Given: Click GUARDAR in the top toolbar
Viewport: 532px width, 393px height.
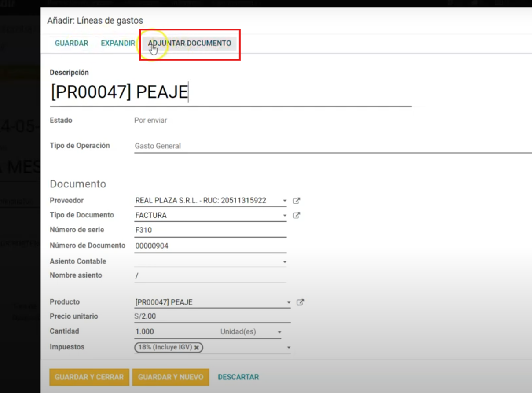Looking at the screenshot, I should (71, 43).
